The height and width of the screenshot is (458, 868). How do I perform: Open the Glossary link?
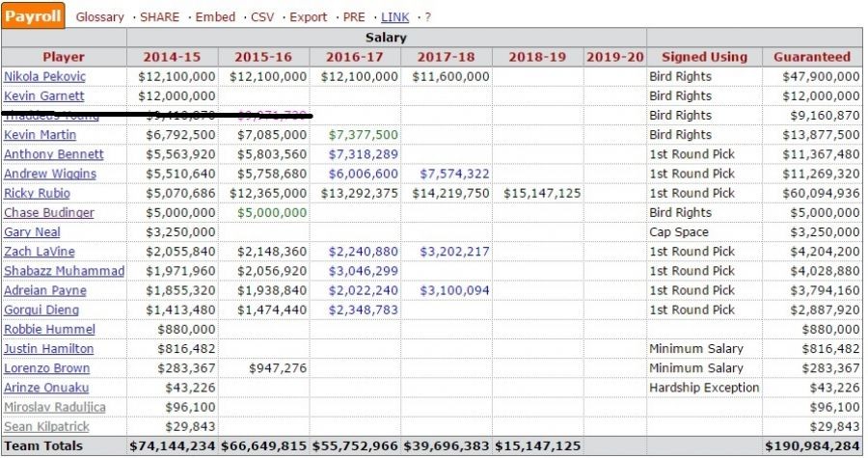[99, 17]
